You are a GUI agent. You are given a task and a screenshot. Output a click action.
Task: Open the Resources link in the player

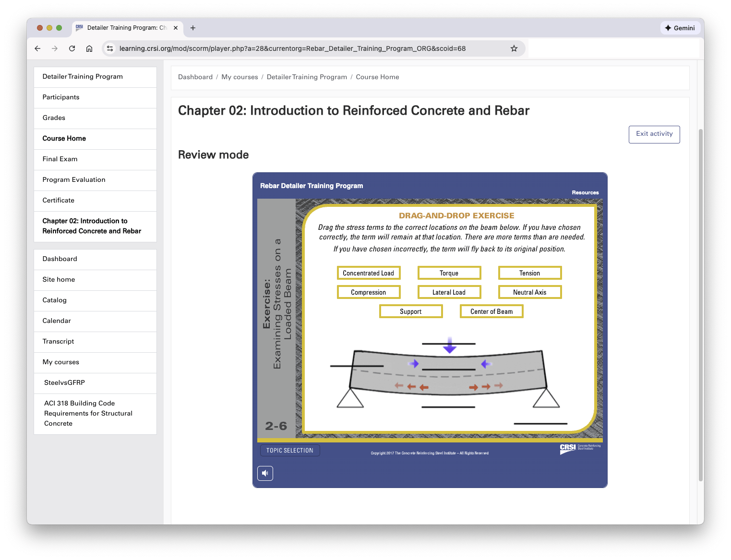[x=585, y=192]
